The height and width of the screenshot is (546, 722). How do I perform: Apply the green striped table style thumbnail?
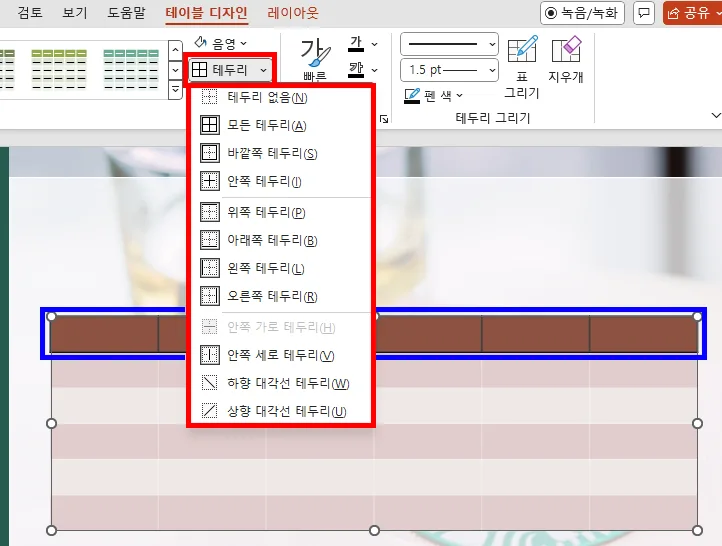pyautogui.click(x=59, y=69)
